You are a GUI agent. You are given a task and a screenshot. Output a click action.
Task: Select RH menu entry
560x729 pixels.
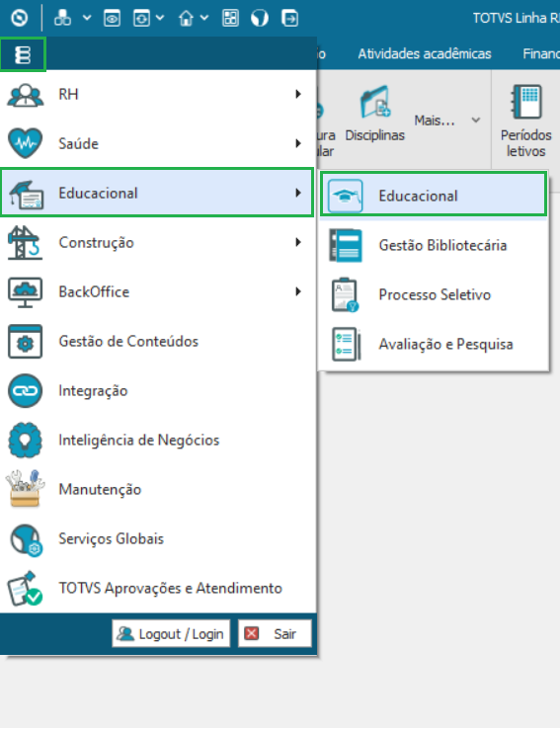pyautogui.click(x=158, y=95)
